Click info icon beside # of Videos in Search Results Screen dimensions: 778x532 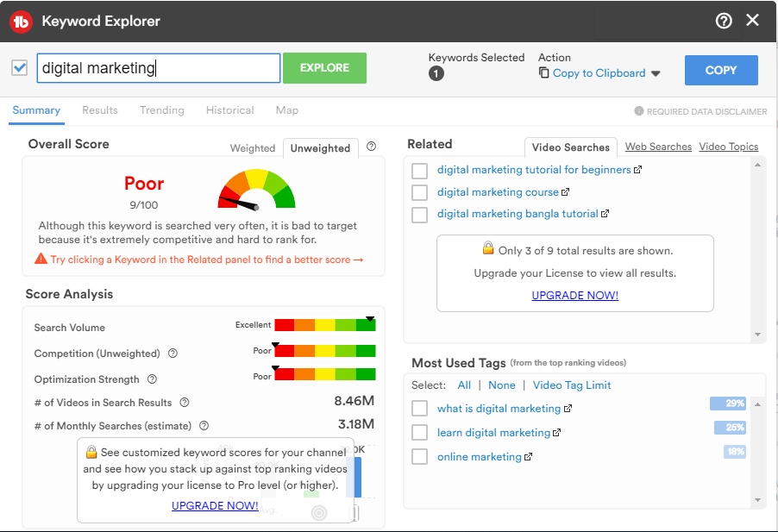[185, 403]
